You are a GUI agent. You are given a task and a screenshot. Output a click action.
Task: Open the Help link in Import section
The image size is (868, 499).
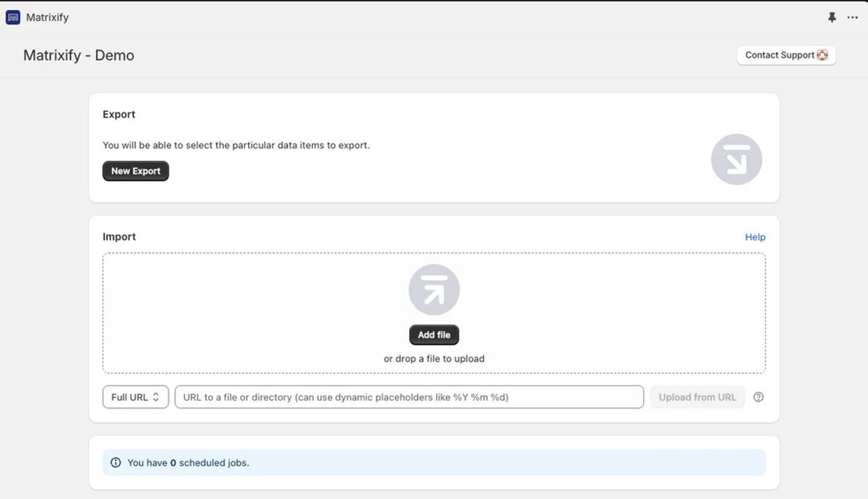[755, 237]
